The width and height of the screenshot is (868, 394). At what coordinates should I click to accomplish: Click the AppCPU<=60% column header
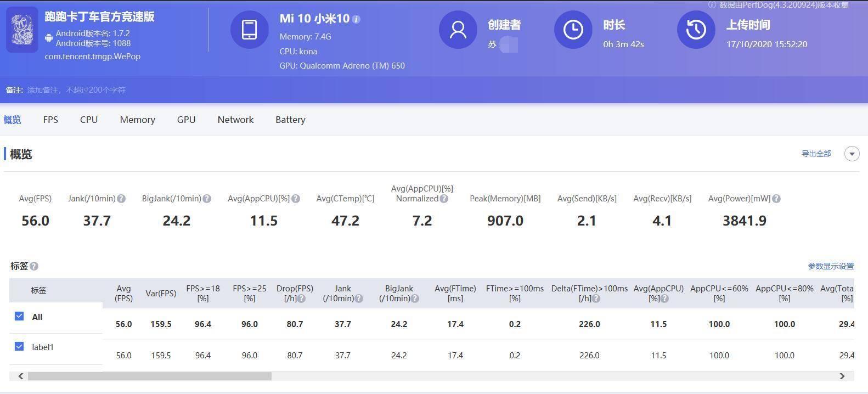pos(719,294)
